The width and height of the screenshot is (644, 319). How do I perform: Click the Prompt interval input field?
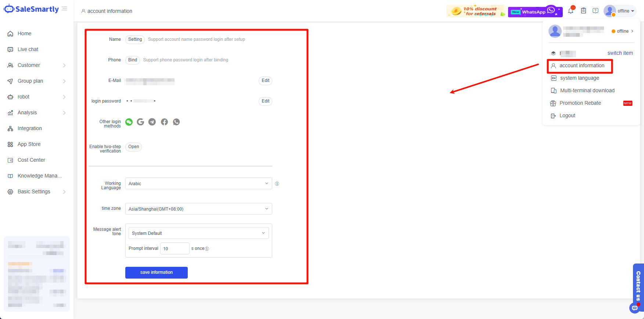[x=175, y=248]
